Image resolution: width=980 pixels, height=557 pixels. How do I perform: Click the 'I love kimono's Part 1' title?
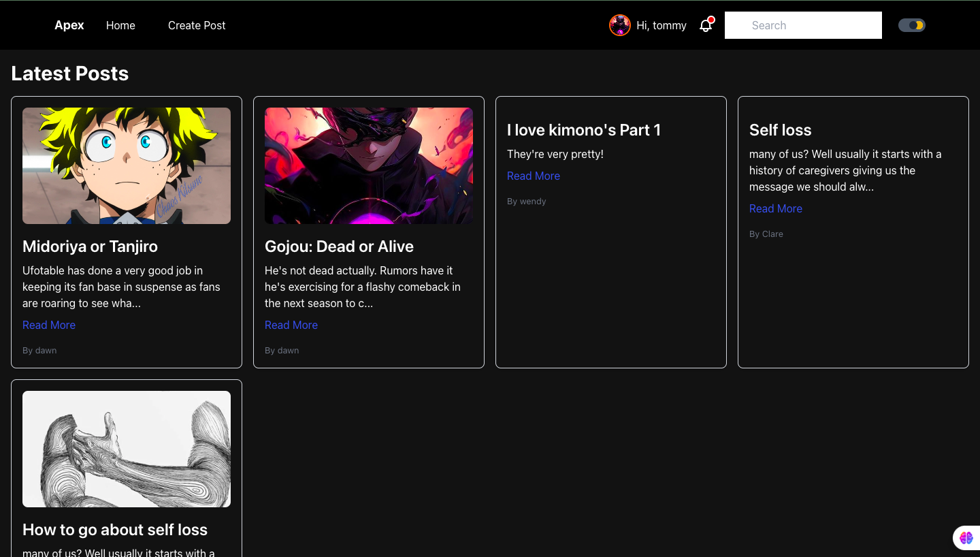tap(584, 130)
